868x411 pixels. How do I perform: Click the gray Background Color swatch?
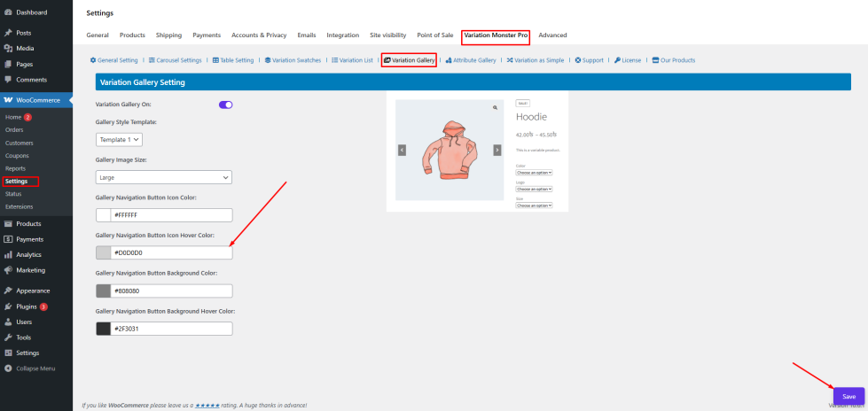104,291
